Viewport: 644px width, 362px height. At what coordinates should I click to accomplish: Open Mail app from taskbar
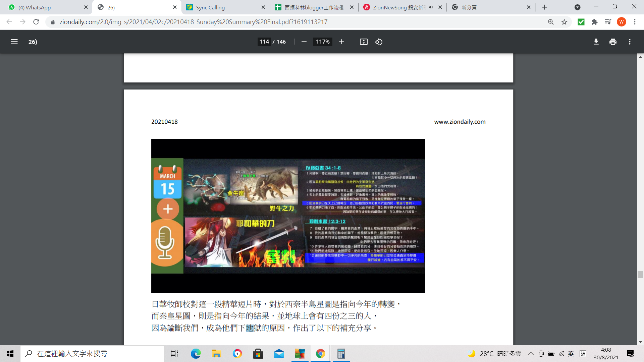279,354
